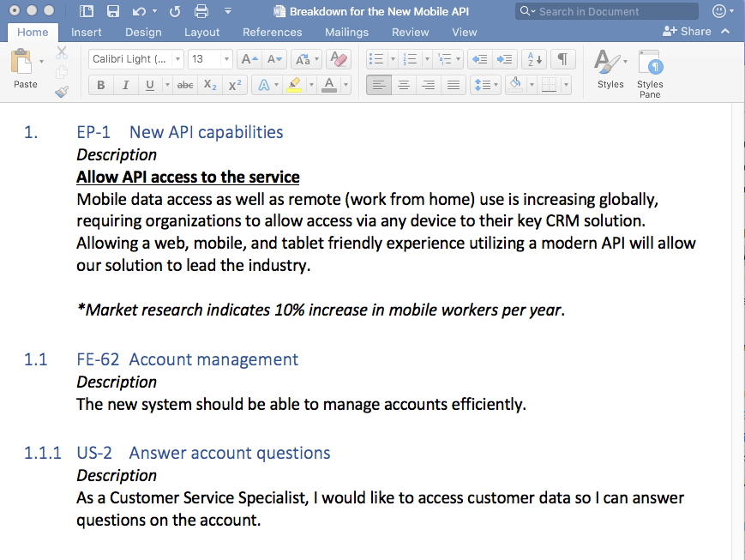The height and width of the screenshot is (560, 745).
Task: Apply text effects with outlined A icon
Action: (264, 85)
